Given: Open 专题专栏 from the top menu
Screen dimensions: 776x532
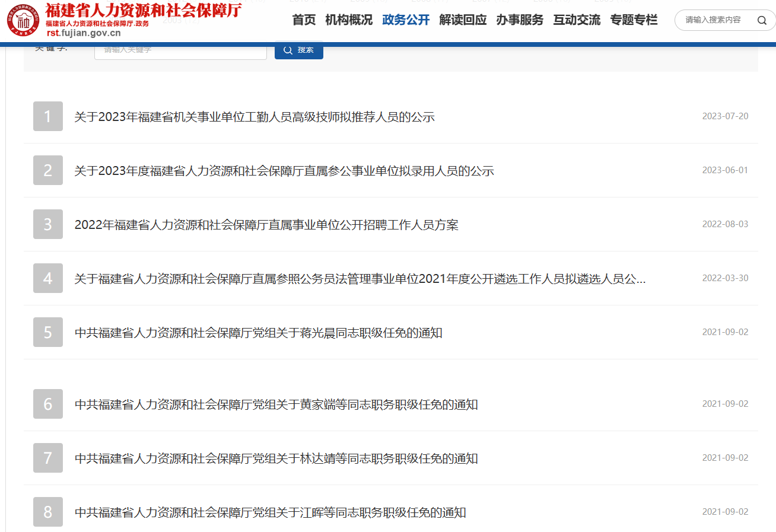Looking at the screenshot, I should pos(634,20).
